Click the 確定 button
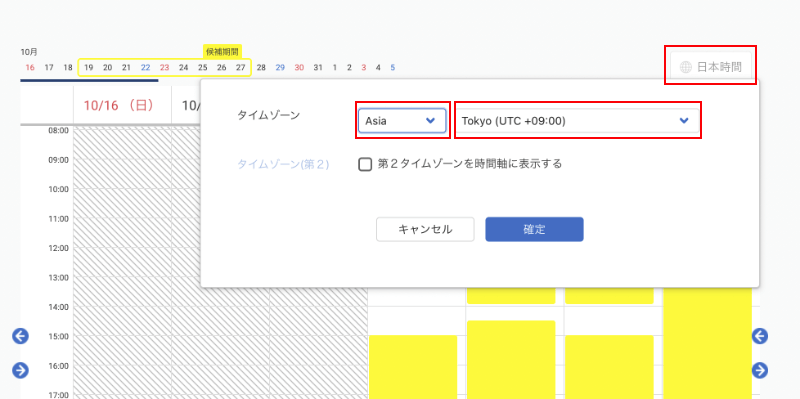 point(534,230)
